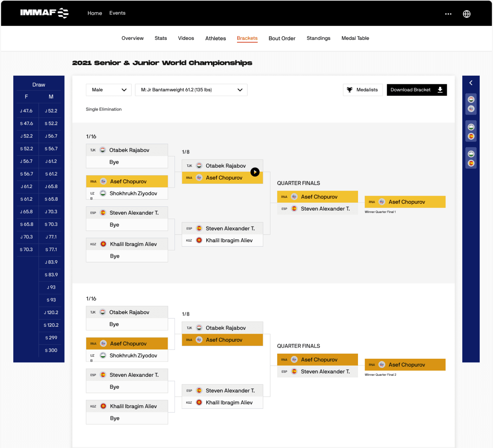Select J 52.2 in the male draw column
Screen dimensions: 493x448
[51, 111]
